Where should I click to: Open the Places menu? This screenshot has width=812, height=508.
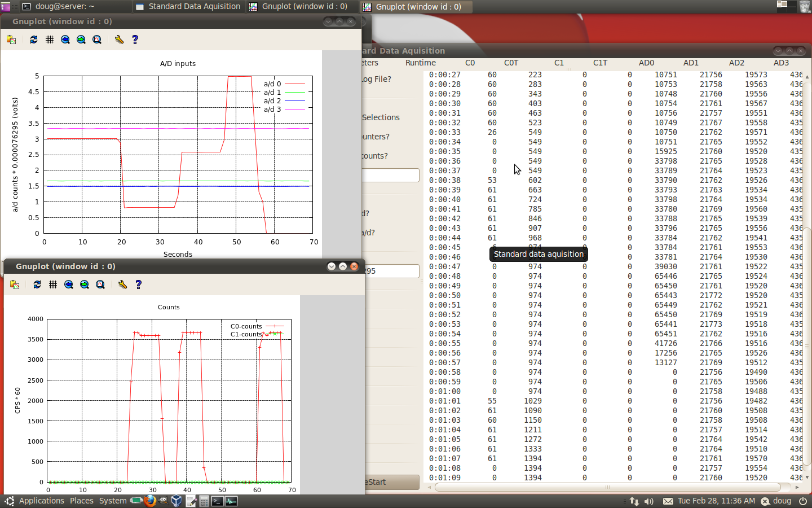82,501
